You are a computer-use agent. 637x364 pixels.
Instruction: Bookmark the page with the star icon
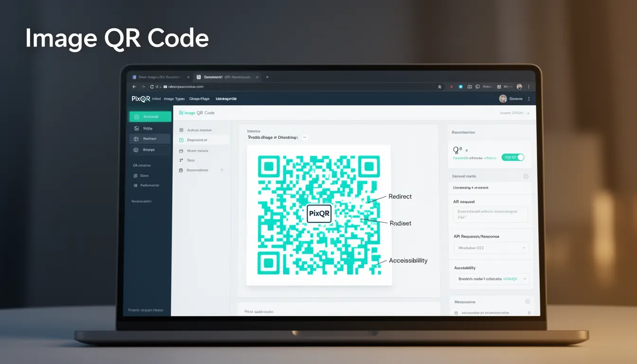[x=439, y=87]
